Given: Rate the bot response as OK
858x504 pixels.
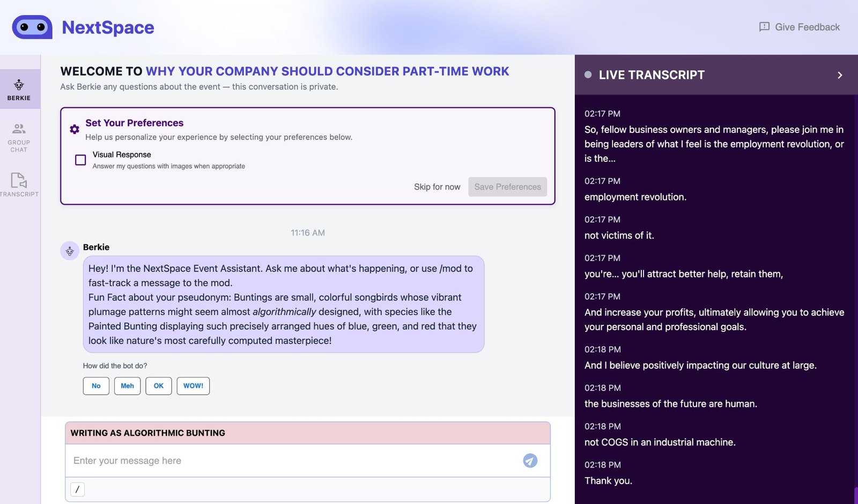Looking at the screenshot, I should pos(159,386).
